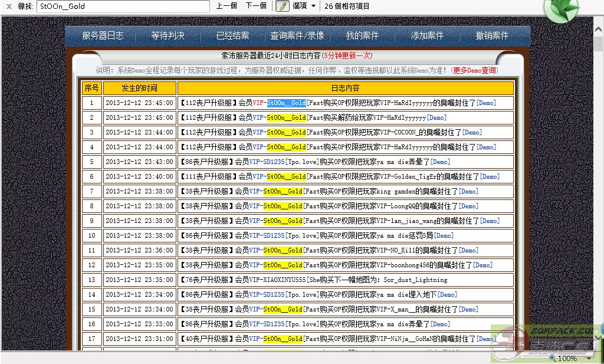
Task: Click the zoom magnifier icon in status bar
Action: (x=552, y=358)
